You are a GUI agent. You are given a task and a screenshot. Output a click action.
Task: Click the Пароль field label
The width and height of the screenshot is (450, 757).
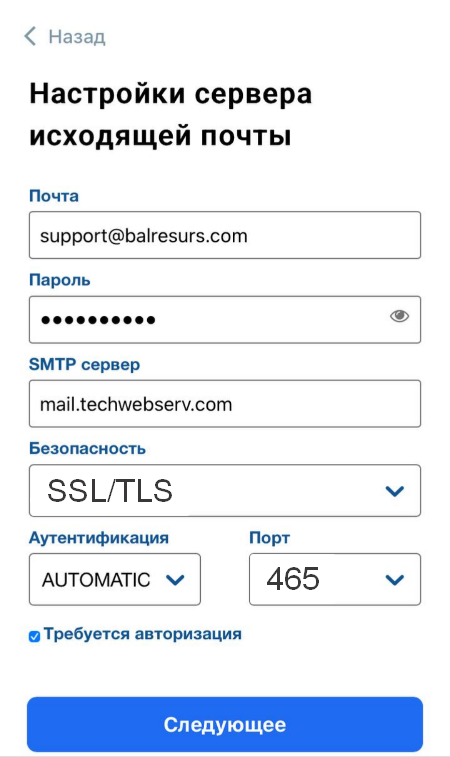59,280
